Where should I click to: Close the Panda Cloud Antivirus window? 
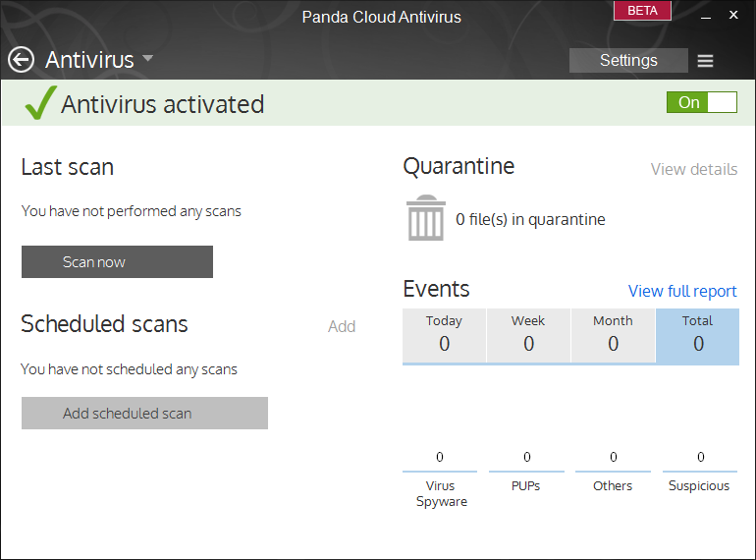pyautogui.click(x=733, y=15)
